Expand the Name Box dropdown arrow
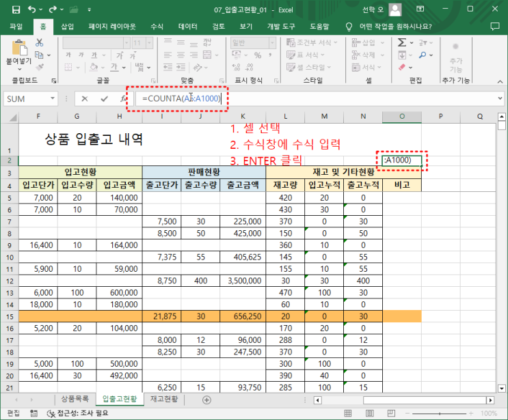This screenshot has width=508, height=420. coord(52,98)
